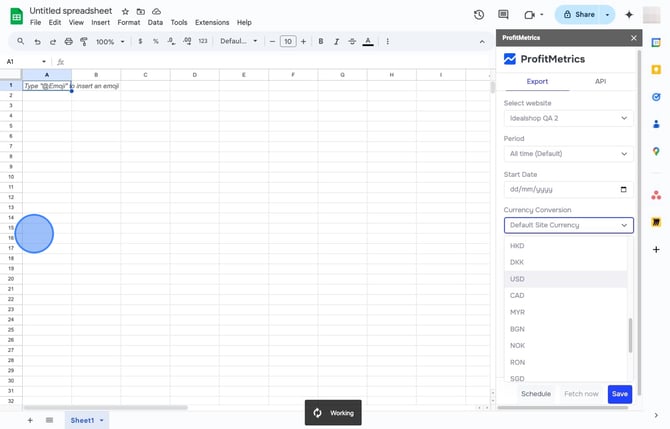Open the Format menu
The image size is (670, 429).
pos(129,22)
